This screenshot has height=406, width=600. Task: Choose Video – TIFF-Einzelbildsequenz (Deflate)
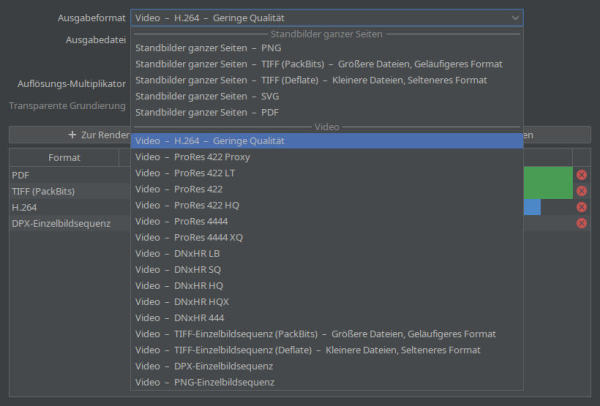(x=327, y=350)
